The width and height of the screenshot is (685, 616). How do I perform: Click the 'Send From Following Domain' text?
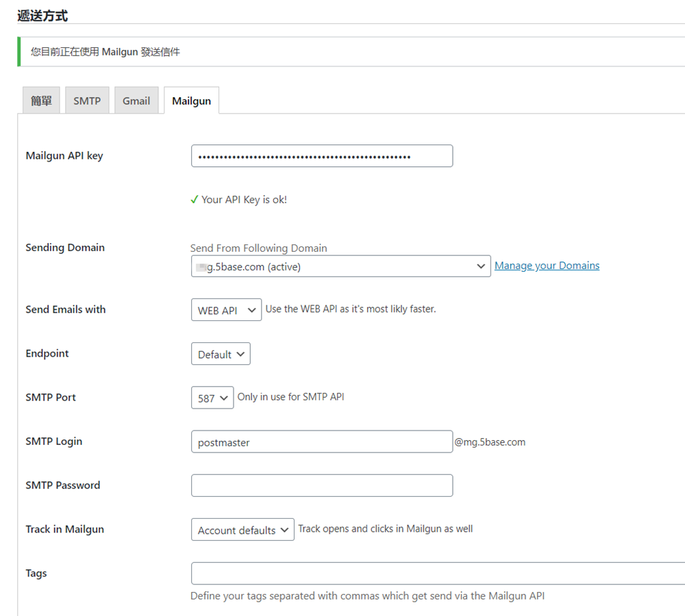point(259,248)
